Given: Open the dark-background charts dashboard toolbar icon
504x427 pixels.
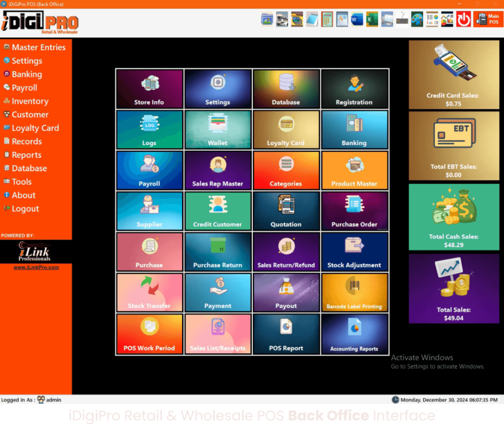Looking at the screenshot, I should click(x=447, y=20).
